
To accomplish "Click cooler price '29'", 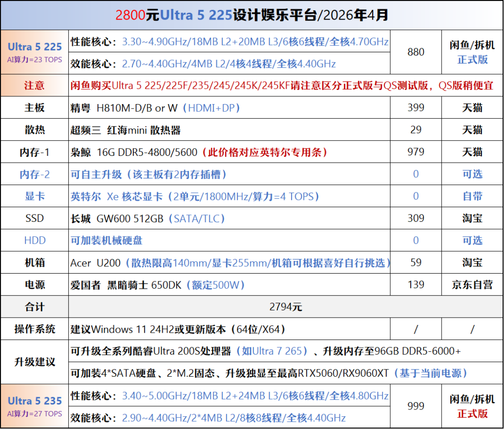I will tap(416, 130).
